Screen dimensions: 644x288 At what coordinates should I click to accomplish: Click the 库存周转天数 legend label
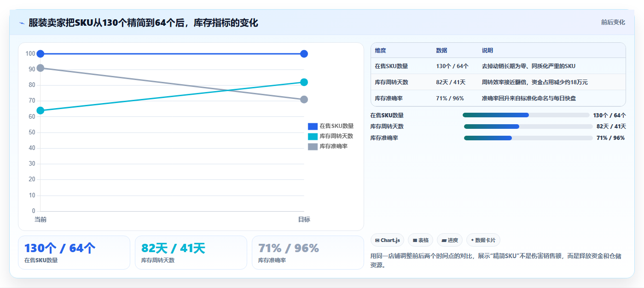coord(337,136)
